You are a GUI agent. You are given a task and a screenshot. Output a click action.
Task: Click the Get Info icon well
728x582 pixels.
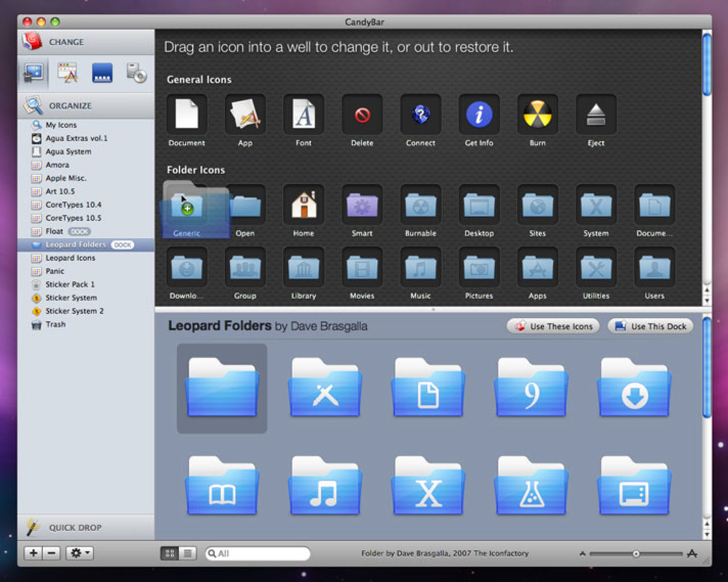tap(479, 115)
